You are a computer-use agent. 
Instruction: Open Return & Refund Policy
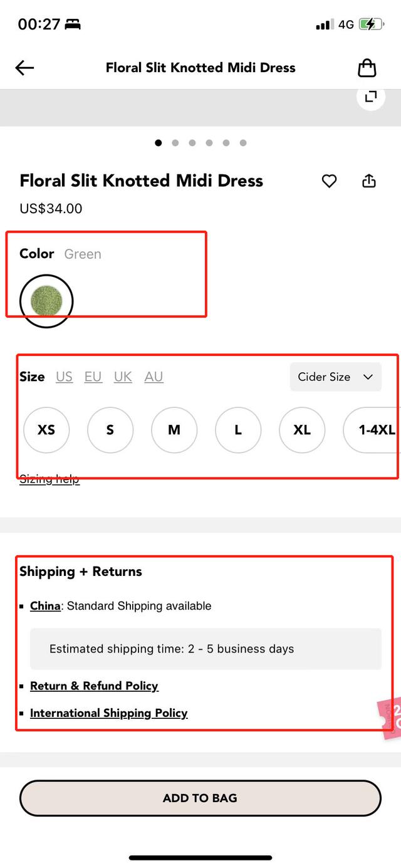pyautogui.click(x=94, y=686)
